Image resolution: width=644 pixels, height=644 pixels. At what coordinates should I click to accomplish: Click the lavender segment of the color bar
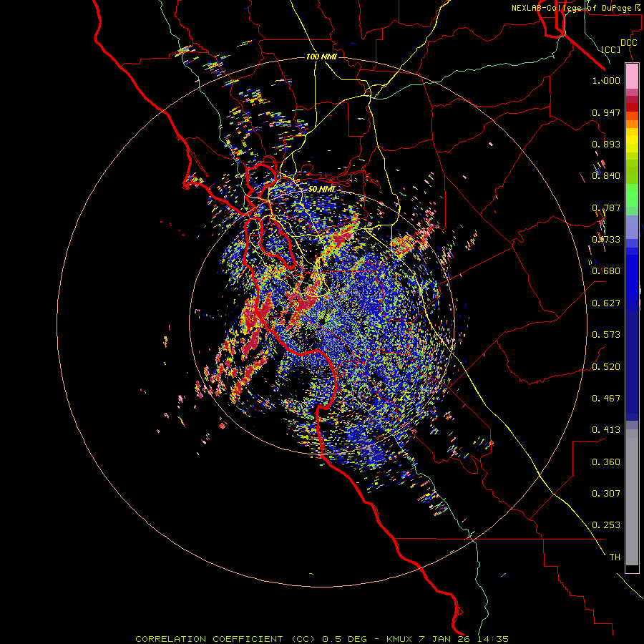point(632,227)
